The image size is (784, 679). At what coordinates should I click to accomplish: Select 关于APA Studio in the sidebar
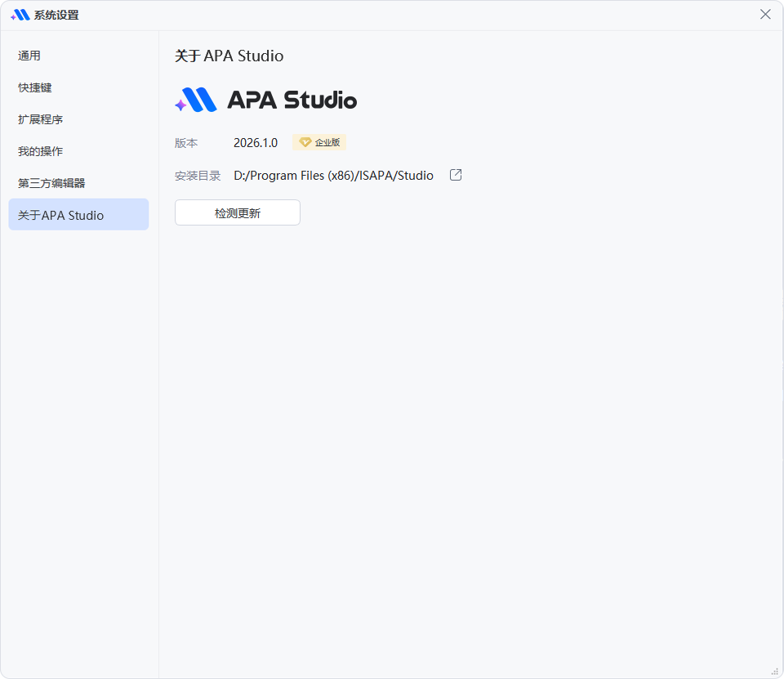(x=61, y=216)
